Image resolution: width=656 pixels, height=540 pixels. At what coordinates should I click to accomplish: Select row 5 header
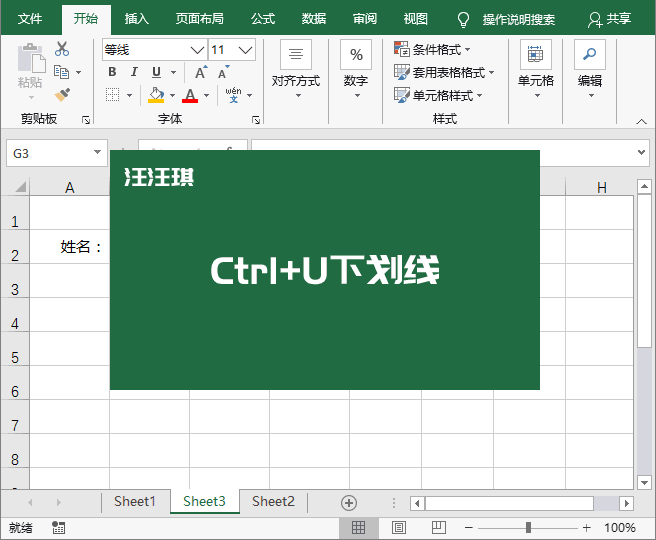pos(15,349)
